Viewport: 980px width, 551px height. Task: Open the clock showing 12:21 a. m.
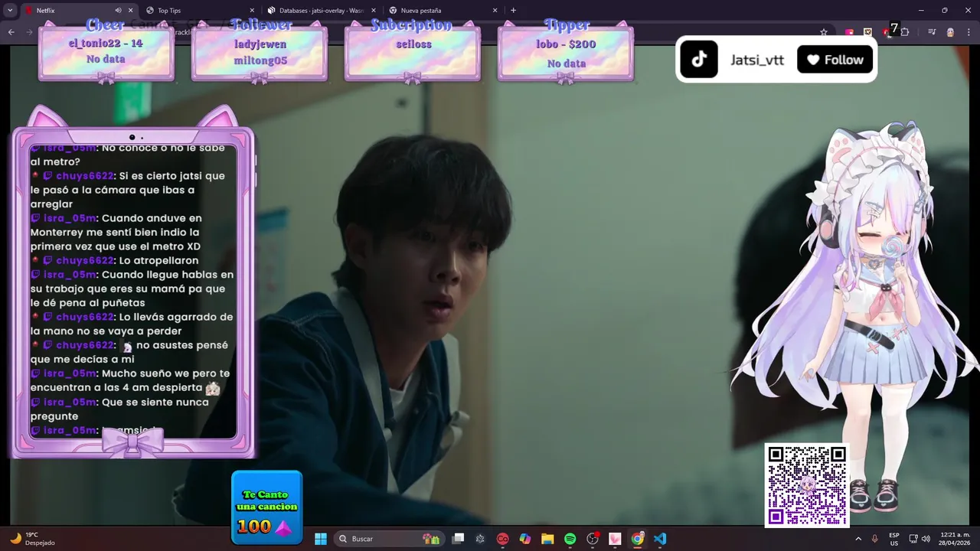coord(955,539)
